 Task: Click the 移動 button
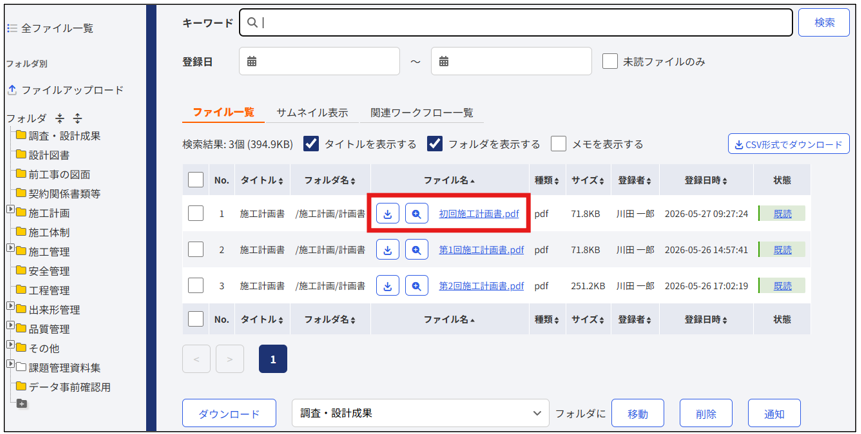[x=638, y=413]
